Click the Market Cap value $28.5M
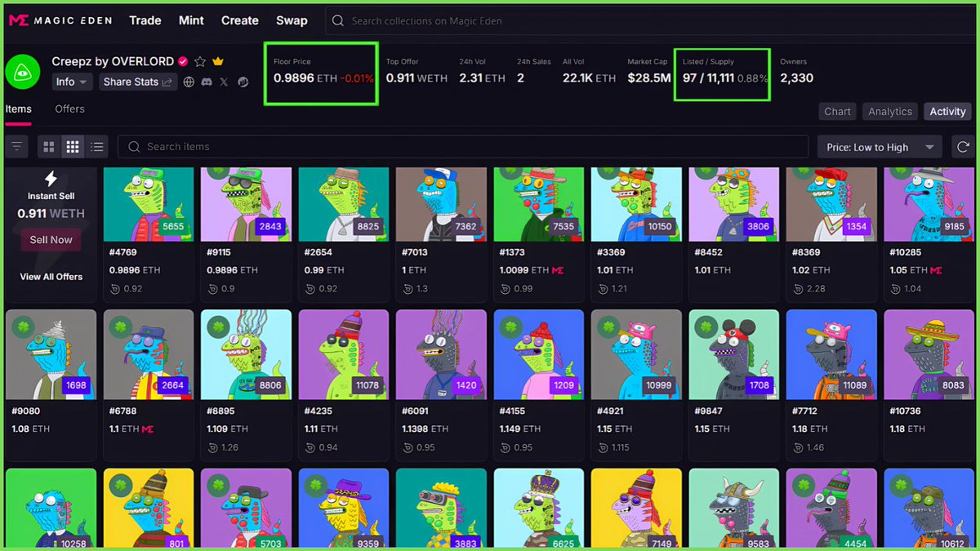The height and width of the screenshot is (551, 980). (649, 78)
